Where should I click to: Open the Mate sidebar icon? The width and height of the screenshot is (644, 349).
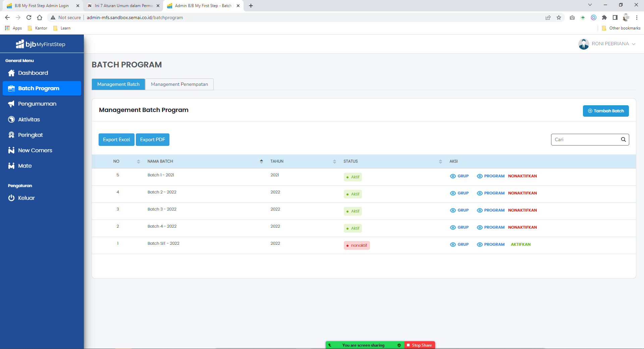click(x=11, y=166)
